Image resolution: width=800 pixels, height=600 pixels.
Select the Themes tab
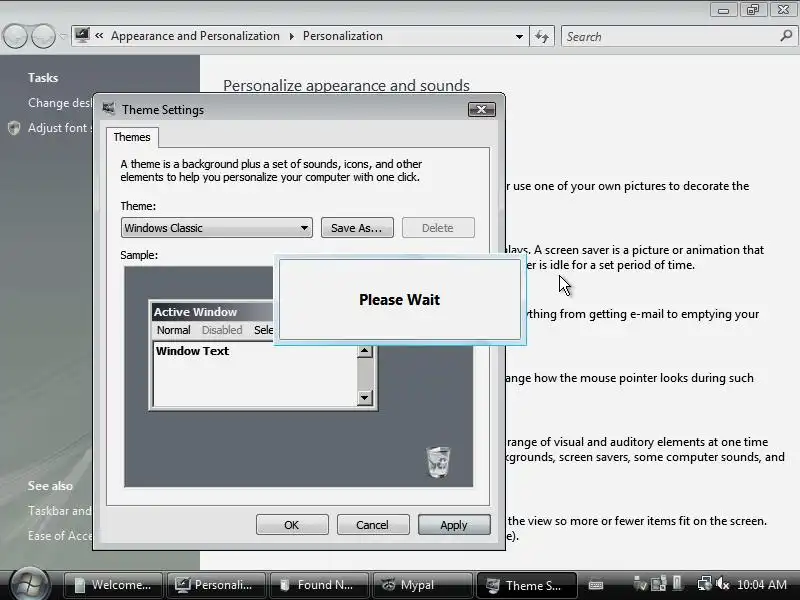click(132, 137)
